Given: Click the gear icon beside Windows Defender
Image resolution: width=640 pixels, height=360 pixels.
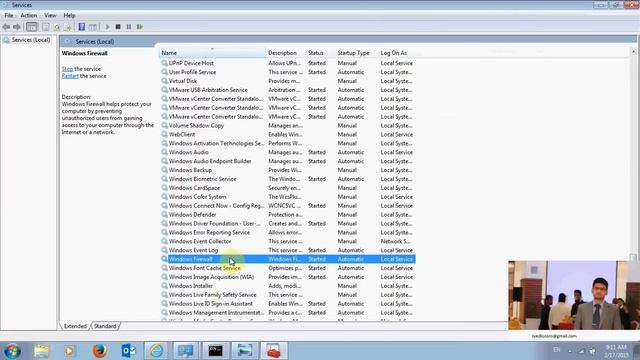Looking at the screenshot, I should pyautogui.click(x=164, y=215).
